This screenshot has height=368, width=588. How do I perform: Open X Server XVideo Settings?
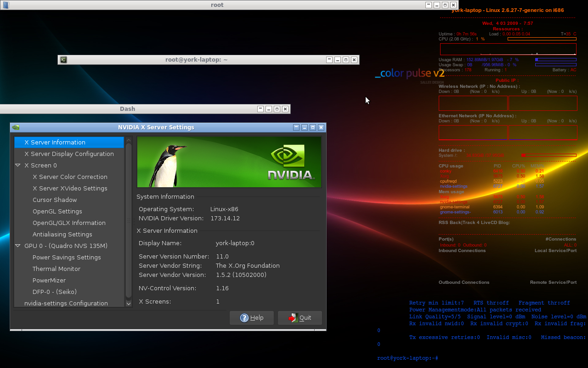(x=70, y=188)
